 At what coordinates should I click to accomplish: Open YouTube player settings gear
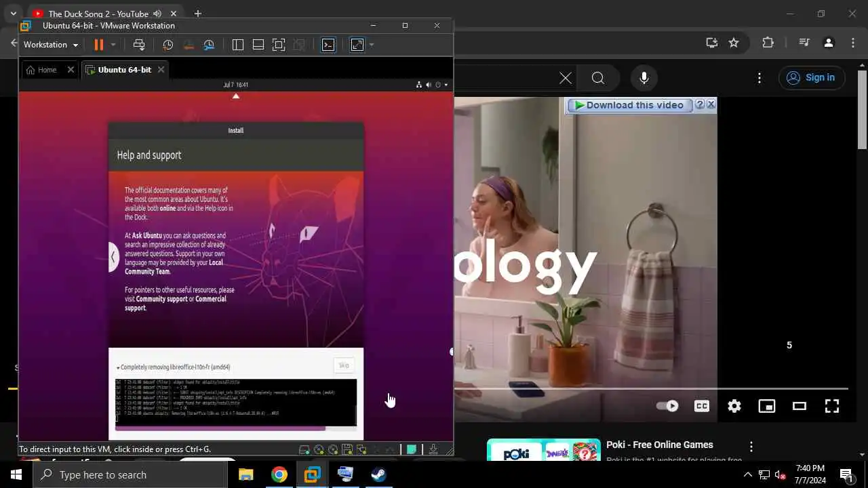click(x=734, y=406)
